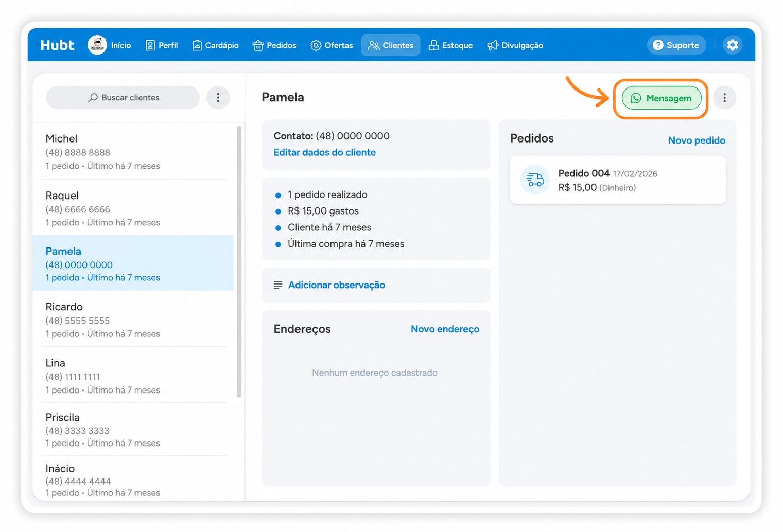This screenshot has height=532, width=783.
Task: Click the observation lines icon
Action: [278, 285]
